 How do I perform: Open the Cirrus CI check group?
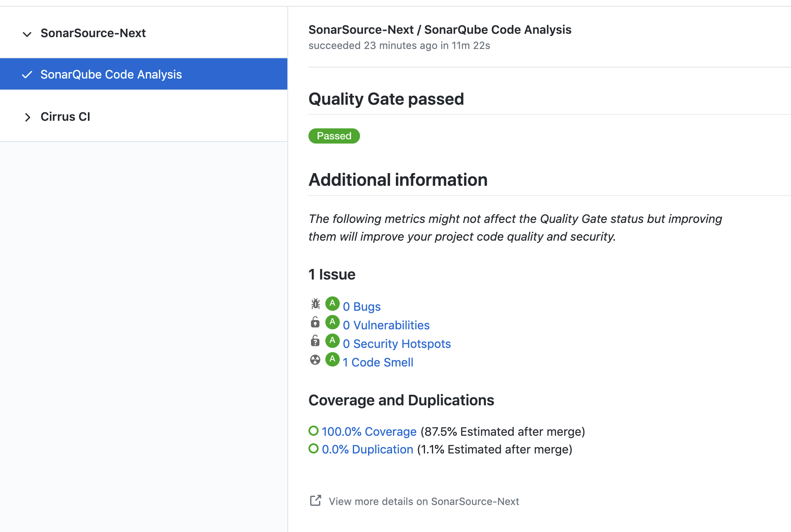pyautogui.click(x=65, y=117)
